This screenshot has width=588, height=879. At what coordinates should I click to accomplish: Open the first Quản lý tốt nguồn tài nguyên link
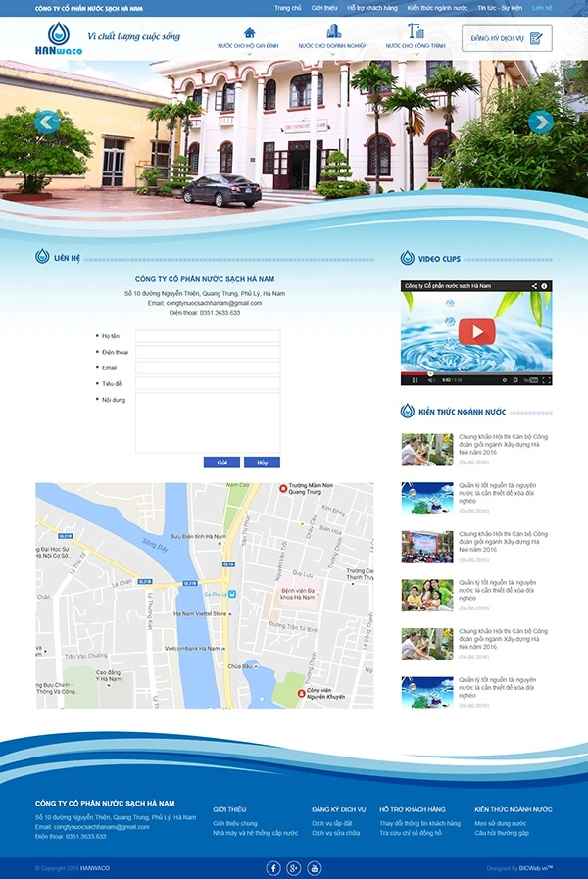(498, 493)
